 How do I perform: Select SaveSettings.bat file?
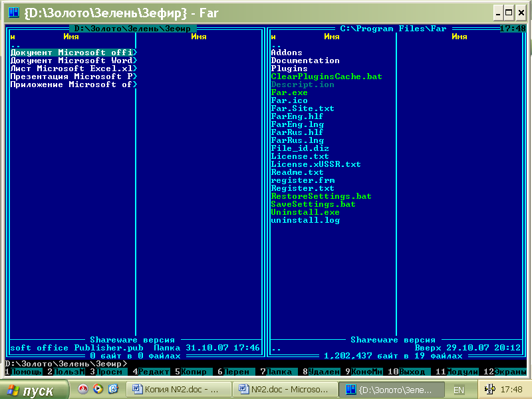[313, 204]
